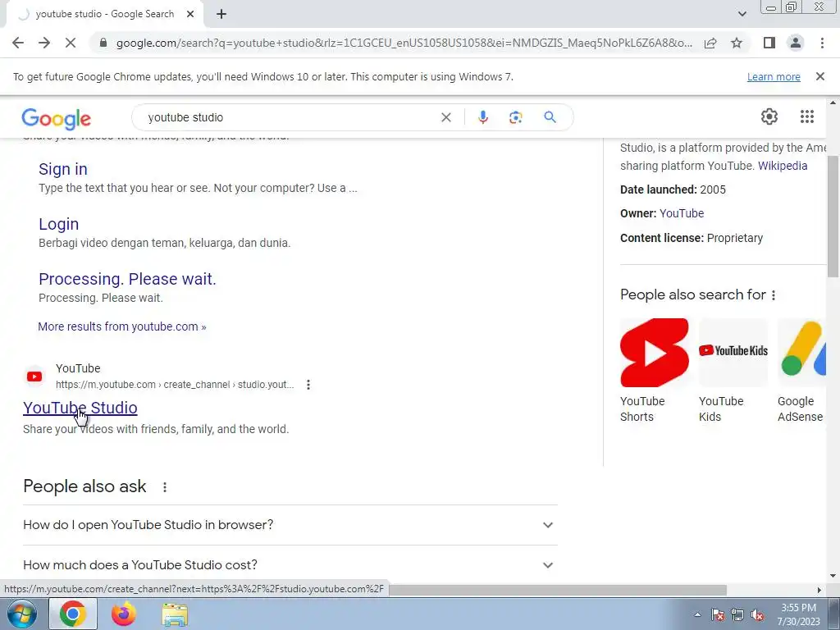Switch to Chrome in the taskbar
840x630 pixels.
point(73,614)
